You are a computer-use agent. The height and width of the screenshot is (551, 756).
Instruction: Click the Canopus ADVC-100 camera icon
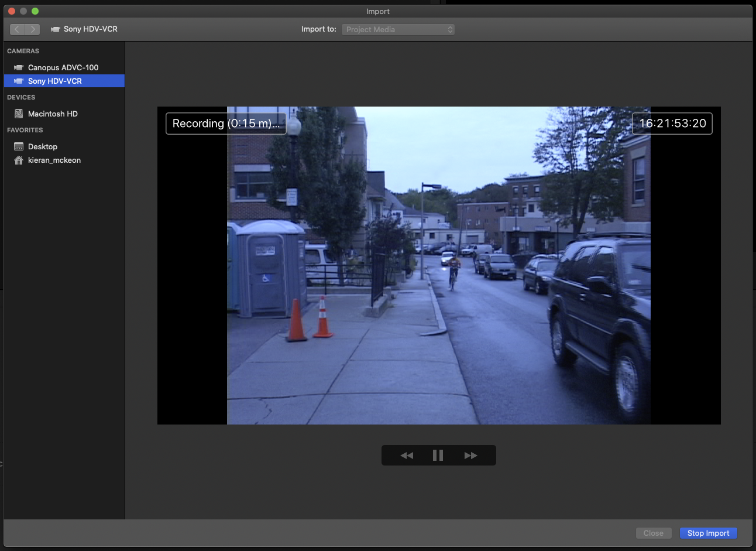pyautogui.click(x=19, y=68)
